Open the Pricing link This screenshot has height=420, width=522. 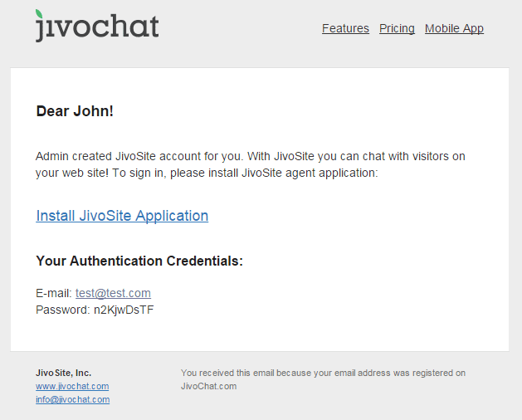[x=397, y=29]
